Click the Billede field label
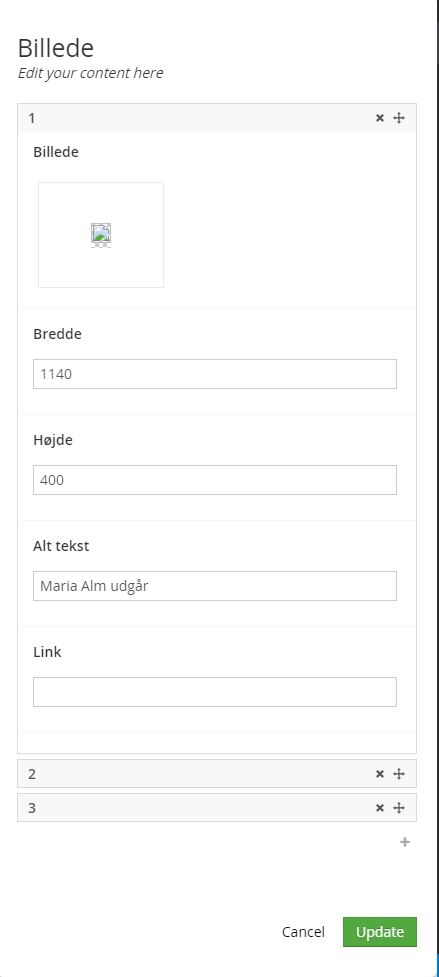 (x=56, y=152)
